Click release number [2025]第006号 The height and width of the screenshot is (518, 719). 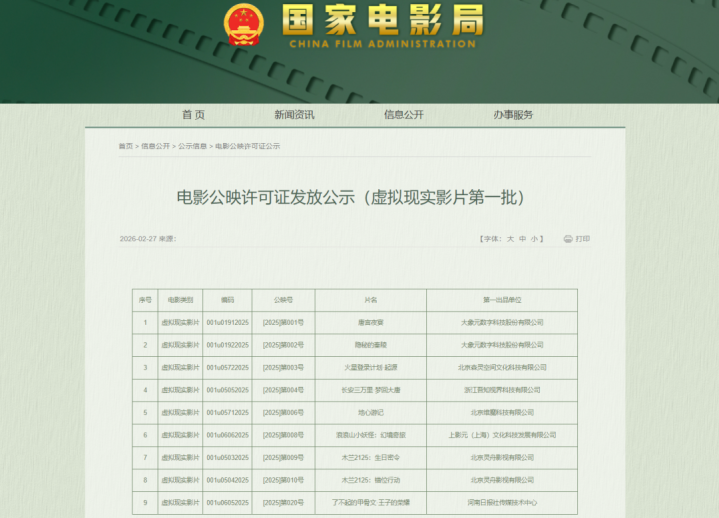pyautogui.click(x=283, y=413)
